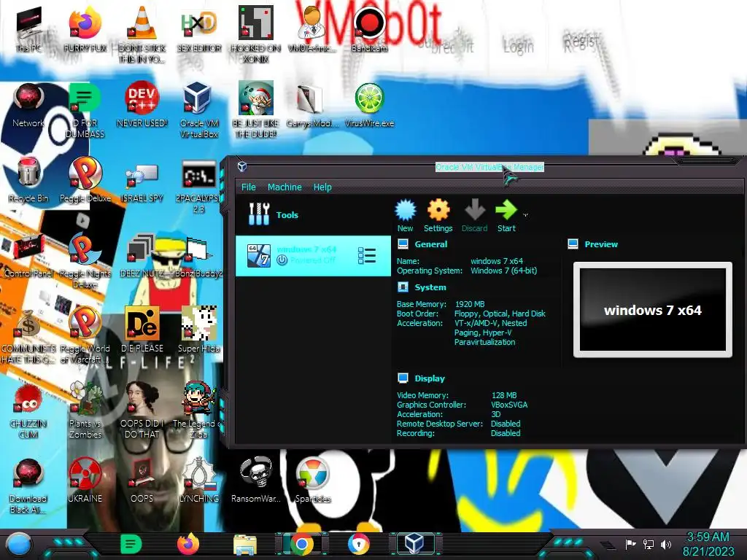
Task: Click the System section header
Action: [430, 287]
